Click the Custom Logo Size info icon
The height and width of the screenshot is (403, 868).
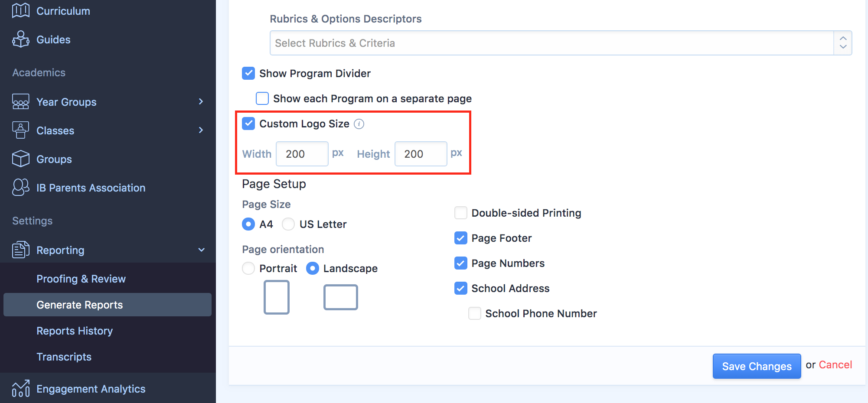tap(359, 124)
